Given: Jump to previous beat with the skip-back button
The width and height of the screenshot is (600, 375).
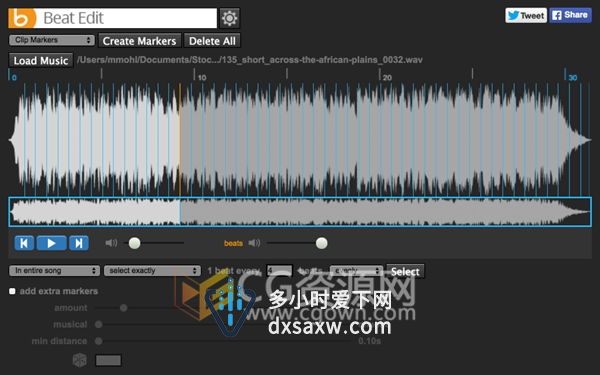Looking at the screenshot, I should pyautogui.click(x=24, y=243).
